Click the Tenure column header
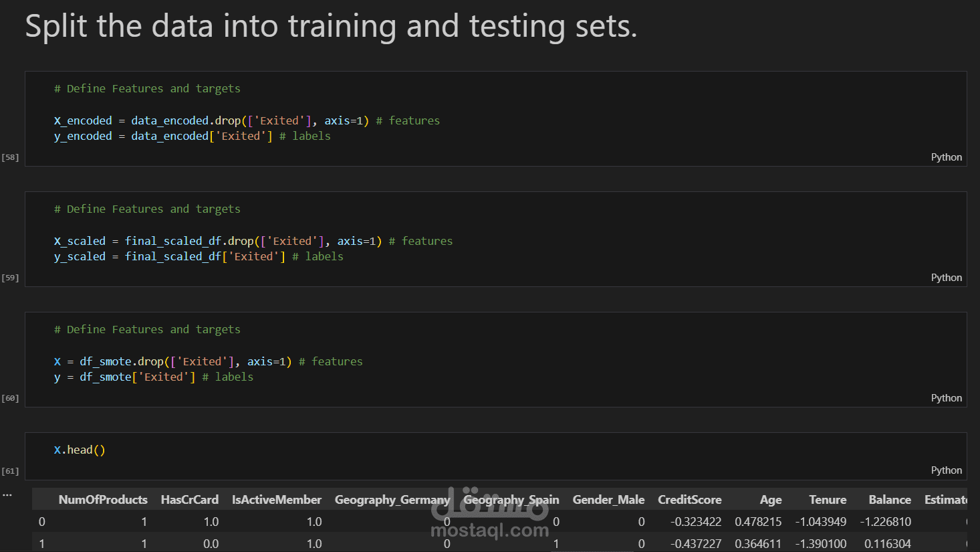 click(x=827, y=500)
